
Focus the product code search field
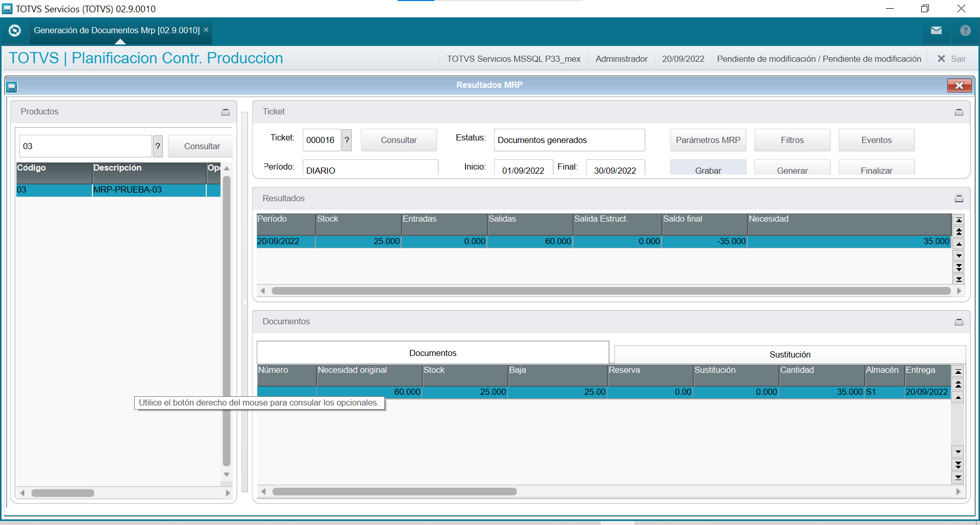click(85, 146)
